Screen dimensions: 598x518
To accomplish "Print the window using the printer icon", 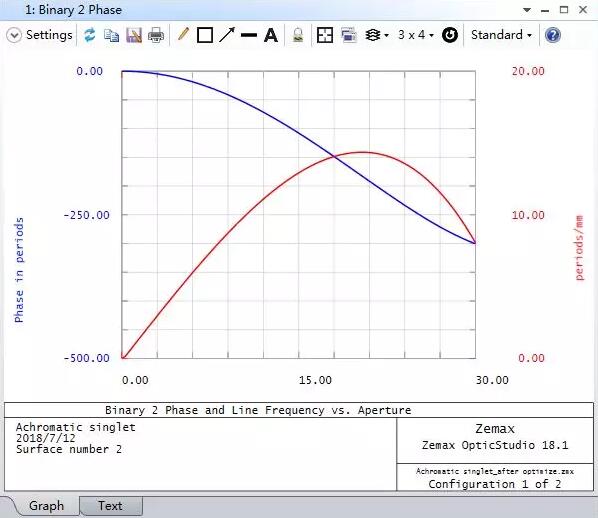I will pos(156,35).
